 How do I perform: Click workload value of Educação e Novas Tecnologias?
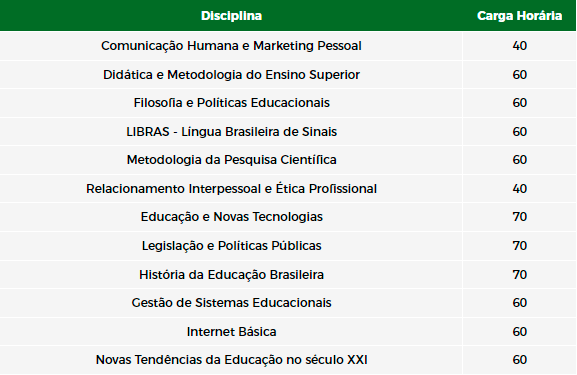coord(519,217)
